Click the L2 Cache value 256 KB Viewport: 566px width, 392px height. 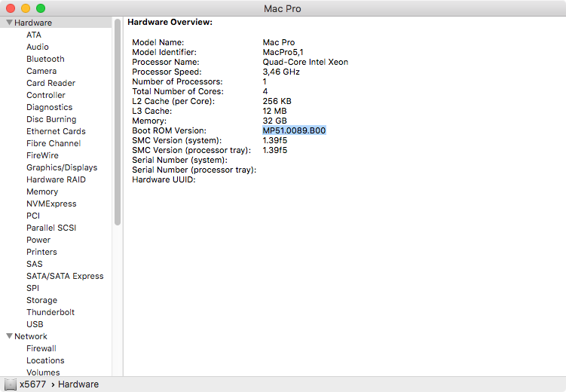click(277, 101)
